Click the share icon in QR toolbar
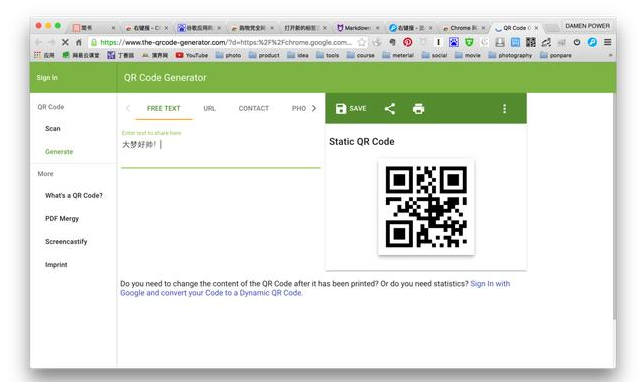Image resolution: width=639 pixels, height=382 pixels. click(x=390, y=108)
